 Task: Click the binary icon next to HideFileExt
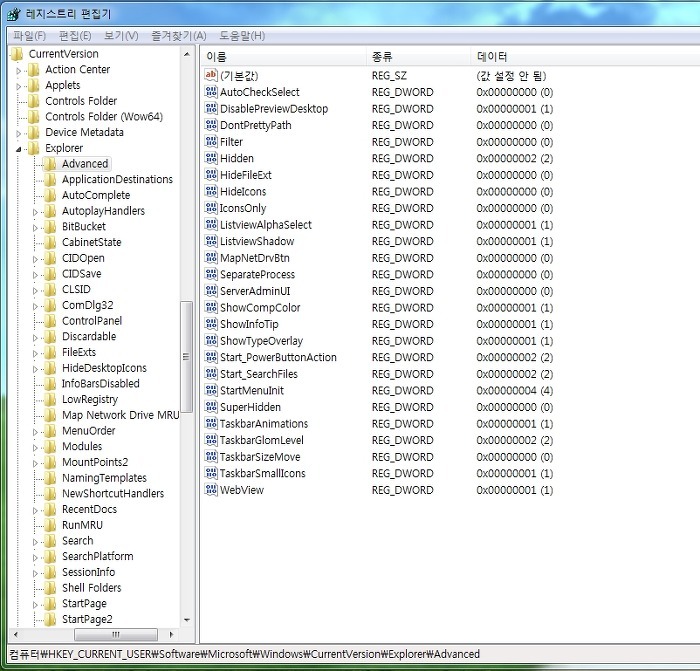(x=211, y=175)
